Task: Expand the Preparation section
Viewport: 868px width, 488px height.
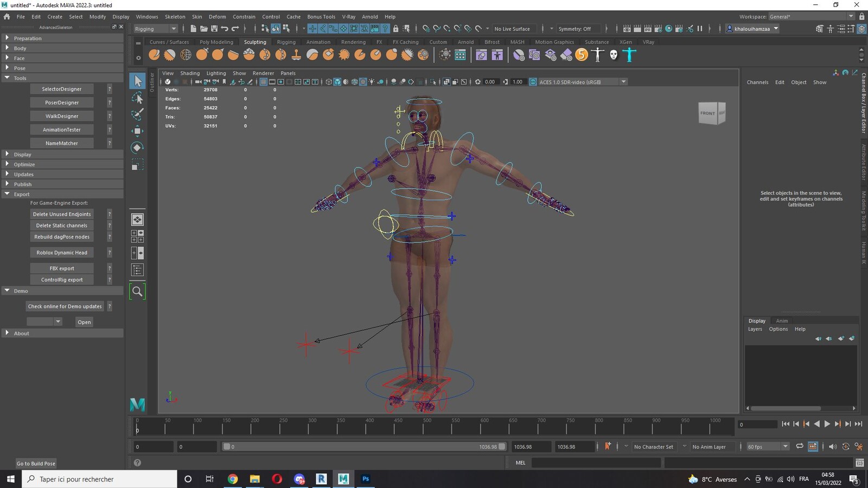Action: tap(62, 38)
